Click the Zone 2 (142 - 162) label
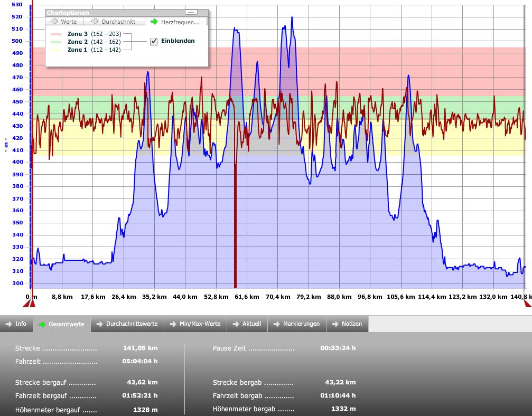The image size is (532, 416). 94,42
